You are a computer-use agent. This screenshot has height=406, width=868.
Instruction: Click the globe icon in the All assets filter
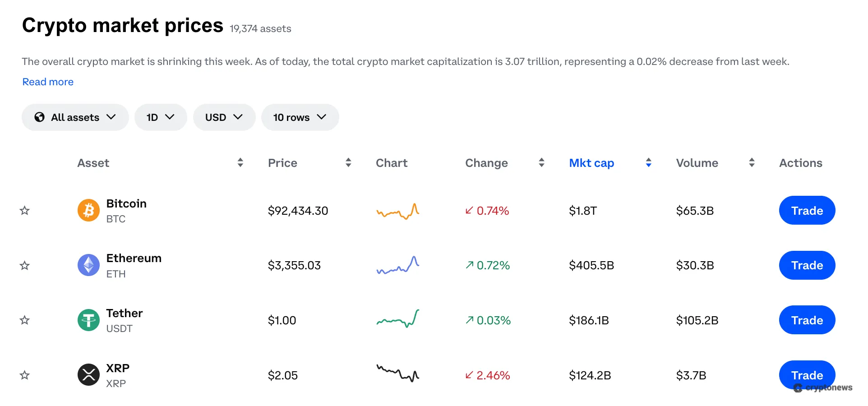tap(40, 117)
